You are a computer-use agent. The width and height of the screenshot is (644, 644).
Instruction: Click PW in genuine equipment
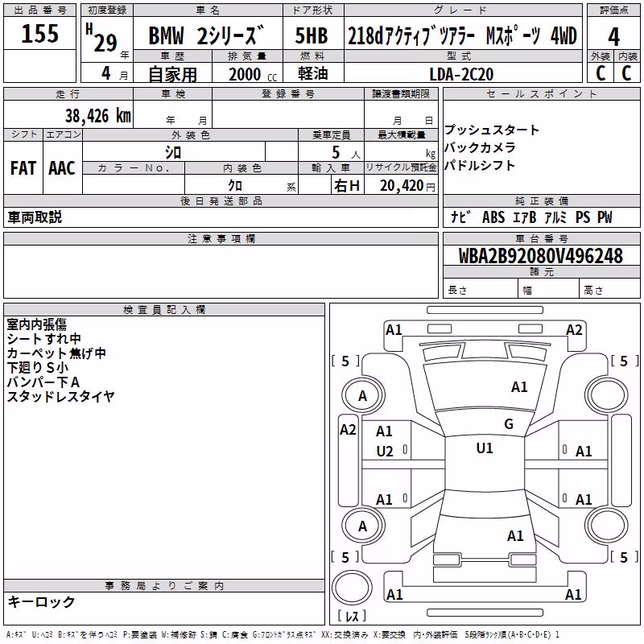pyautogui.click(x=605, y=217)
